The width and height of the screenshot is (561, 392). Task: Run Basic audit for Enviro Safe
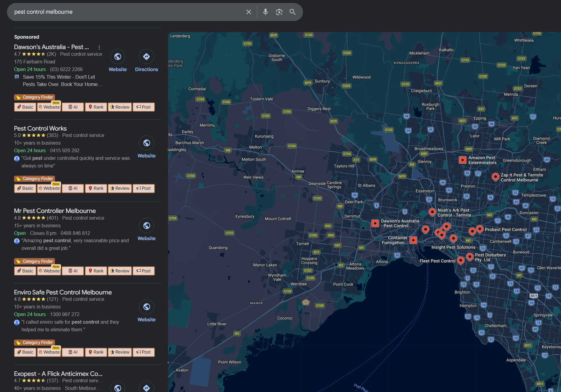click(25, 352)
